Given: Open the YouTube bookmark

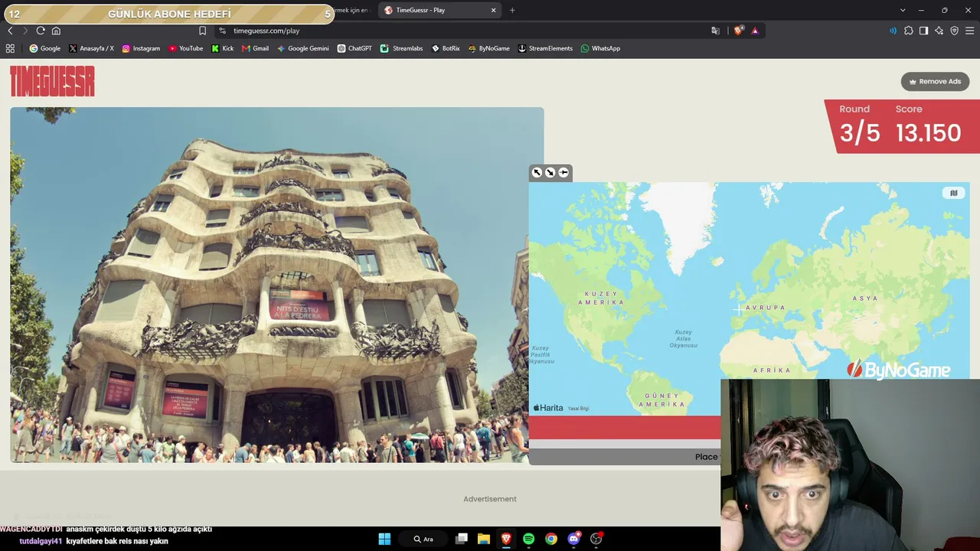Looking at the screenshot, I should coord(186,48).
